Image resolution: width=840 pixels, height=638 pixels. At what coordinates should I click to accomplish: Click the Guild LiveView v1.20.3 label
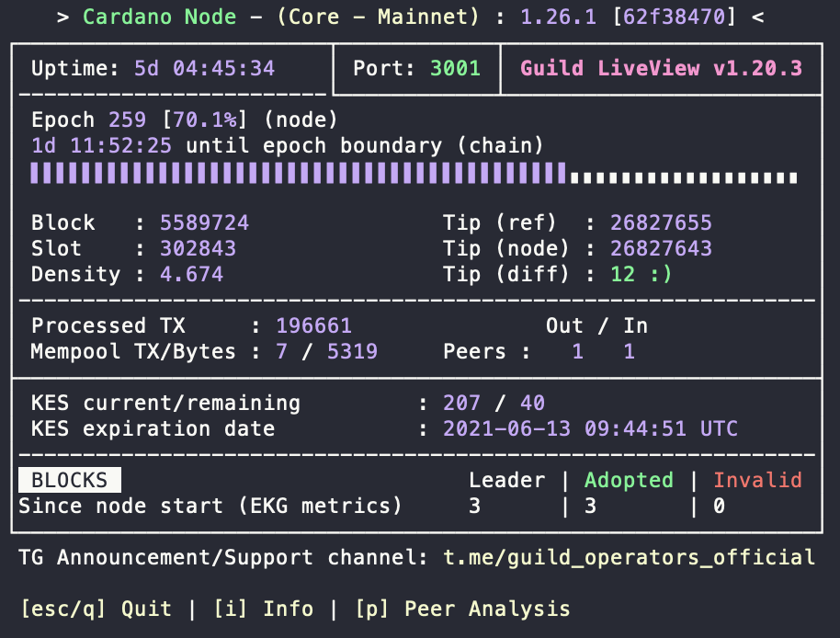[x=661, y=69]
